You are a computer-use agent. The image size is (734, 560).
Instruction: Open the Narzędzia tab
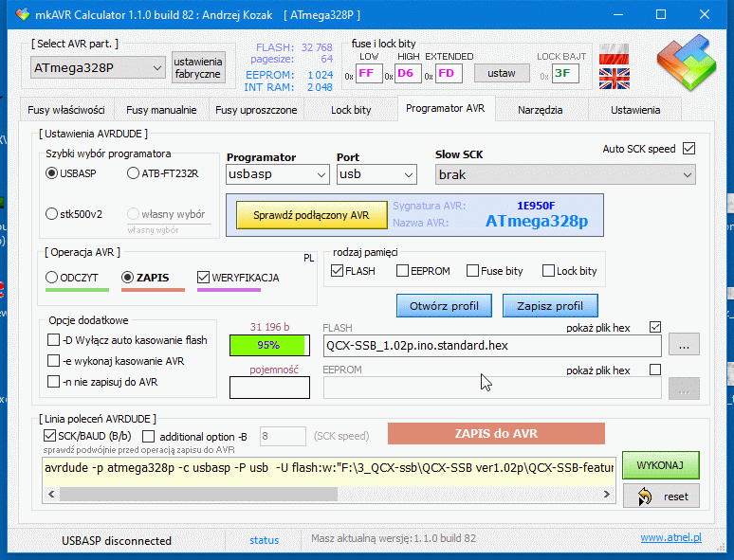click(540, 110)
